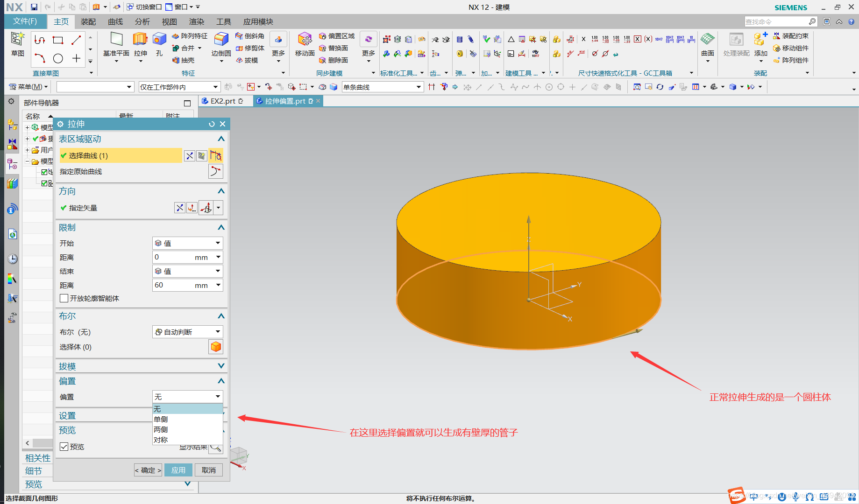Click the OK (确定) button
The image size is (859, 504).
(x=148, y=470)
